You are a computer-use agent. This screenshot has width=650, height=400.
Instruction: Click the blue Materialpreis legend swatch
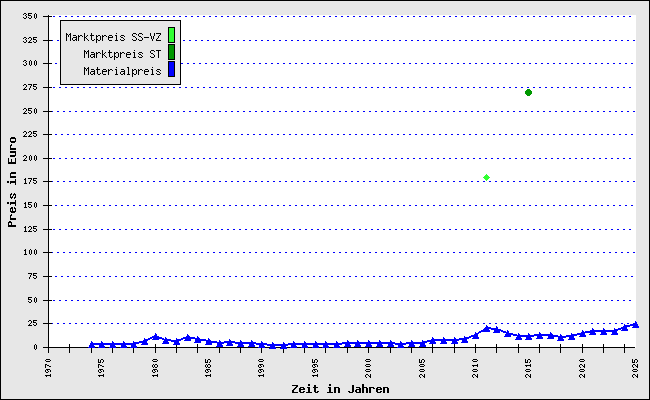[171, 69]
